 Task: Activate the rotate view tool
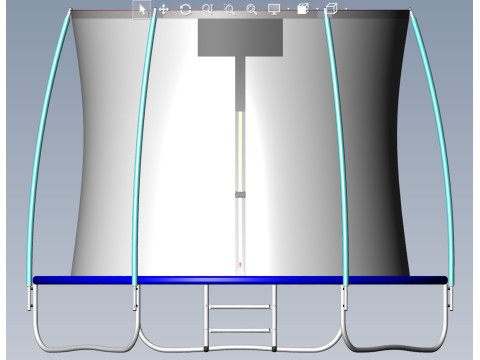pos(185,9)
